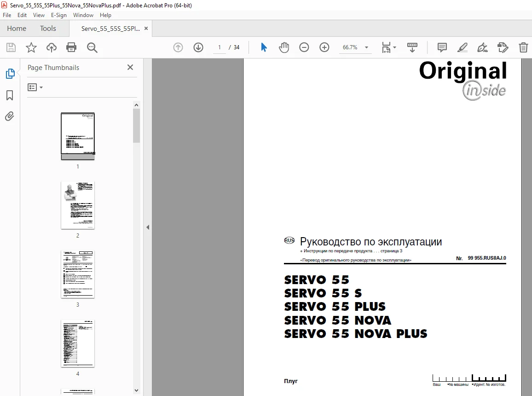Click the fit width page display icon
The image size is (532, 396).
coord(387,47)
